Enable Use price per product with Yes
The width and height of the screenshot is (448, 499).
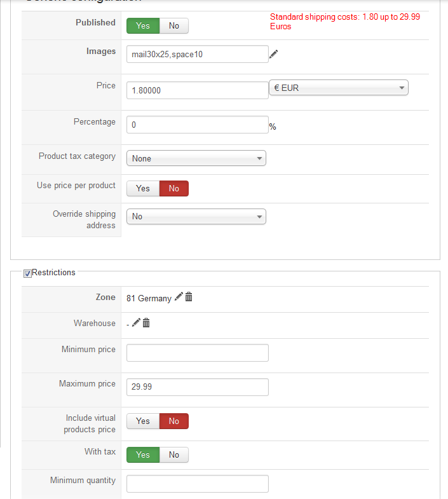[143, 188]
